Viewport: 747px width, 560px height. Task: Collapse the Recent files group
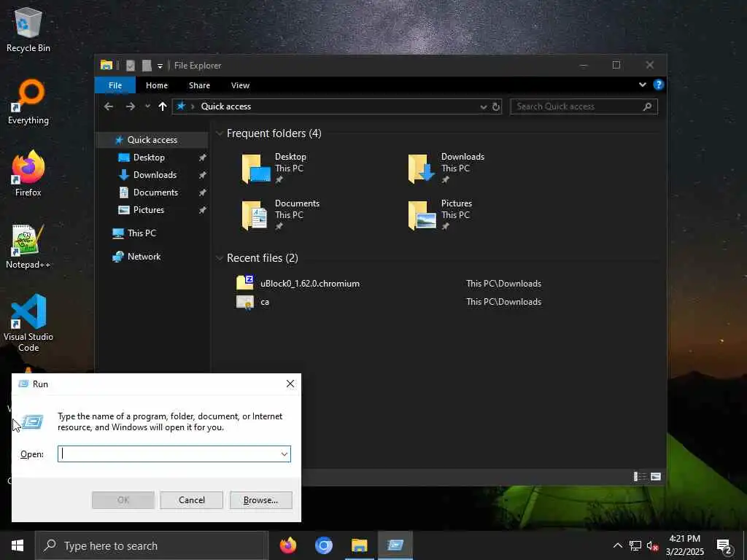point(220,258)
